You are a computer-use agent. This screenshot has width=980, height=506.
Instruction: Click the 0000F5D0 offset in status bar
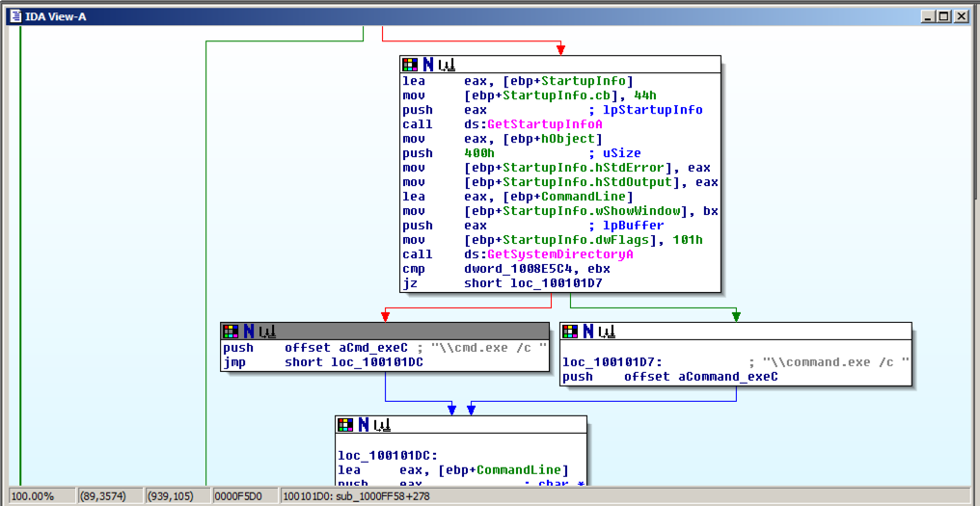coord(245,496)
